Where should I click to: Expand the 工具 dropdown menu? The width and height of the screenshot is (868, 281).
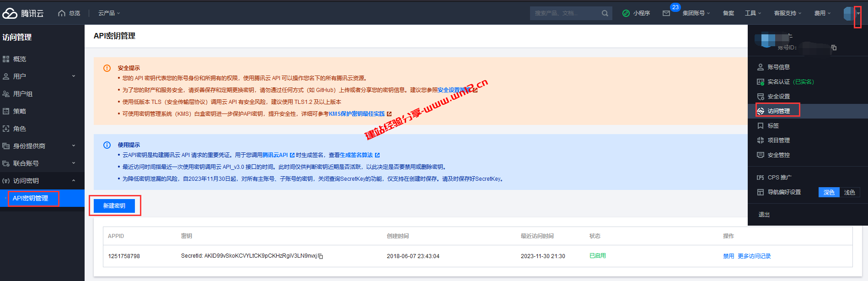pos(753,13)
